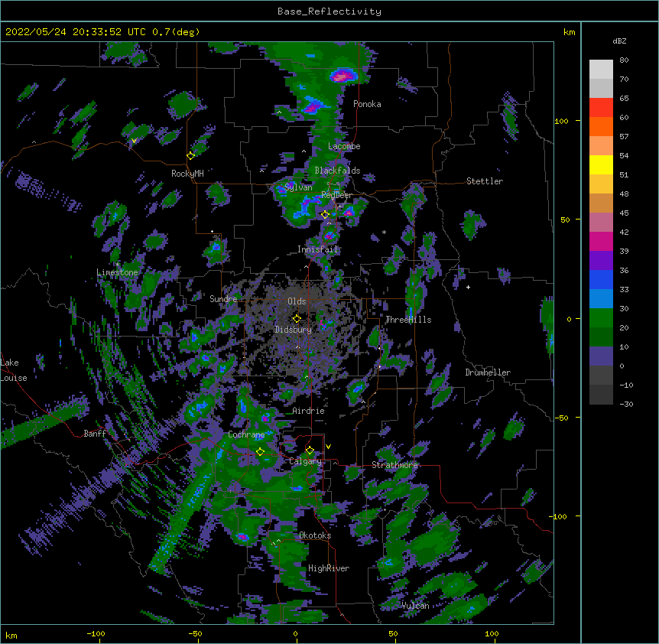Click the yellow diamond marker under Olds

297,319
